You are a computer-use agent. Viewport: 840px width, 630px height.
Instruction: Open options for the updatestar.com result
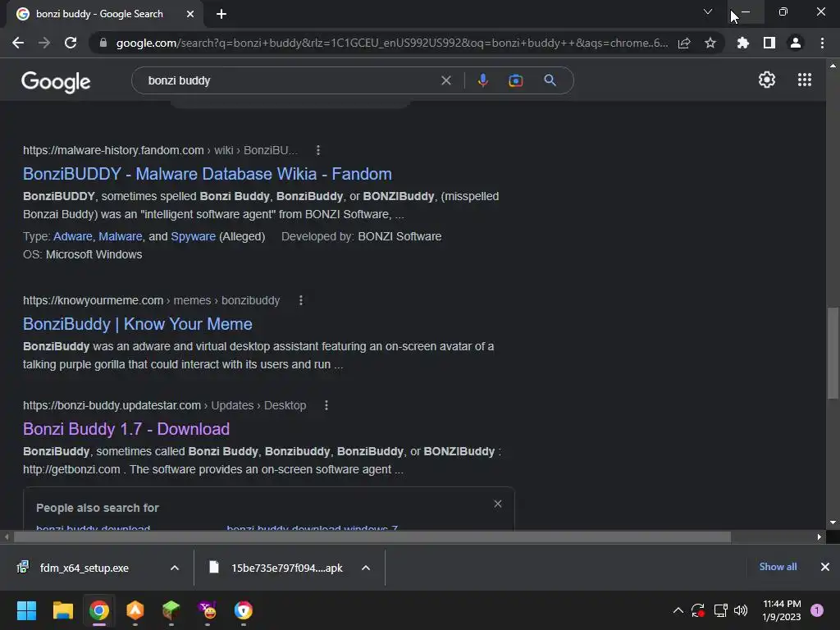pos(326,405)
